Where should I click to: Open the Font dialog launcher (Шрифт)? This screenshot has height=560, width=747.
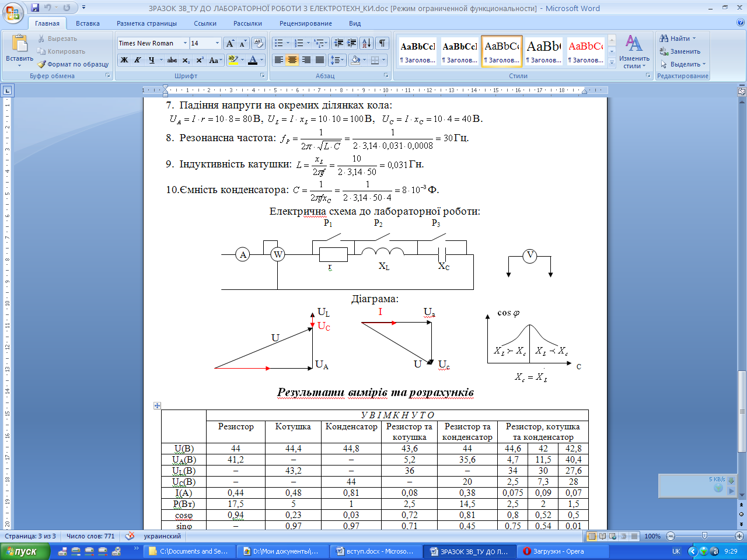click(x=263, y=76)
